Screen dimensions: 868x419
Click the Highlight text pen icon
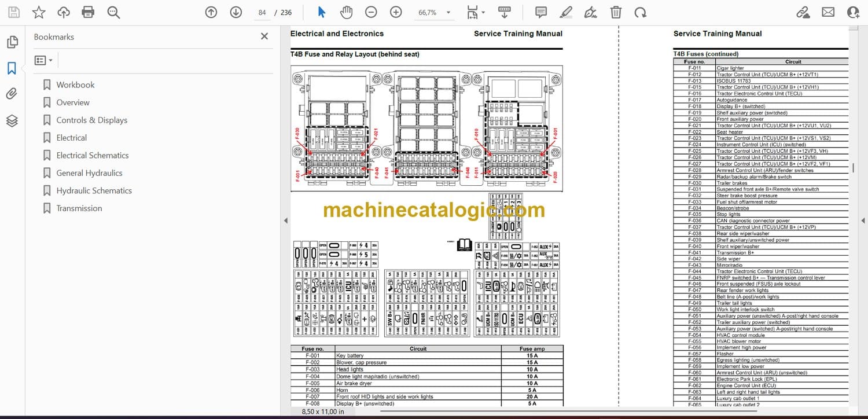[567, 12]
